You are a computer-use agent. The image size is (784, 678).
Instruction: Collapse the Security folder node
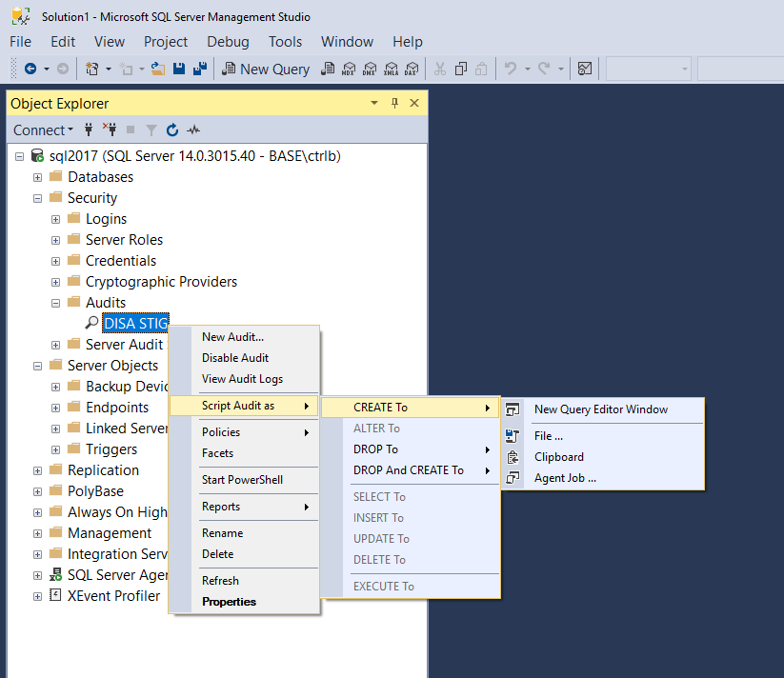[x=37, y=198]
